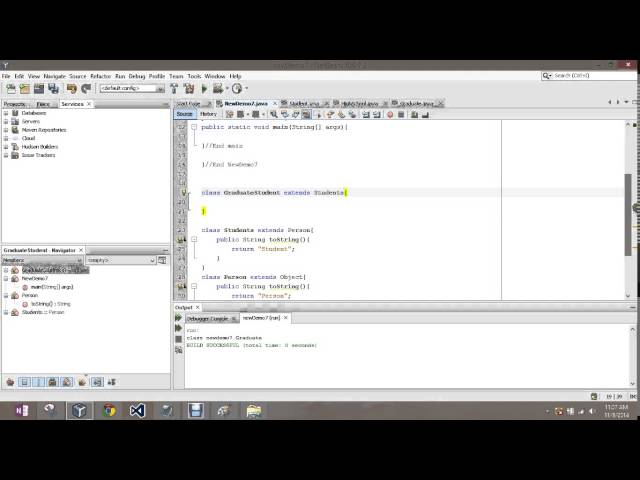Click the red Toggle Bookmark/Macro record icon
Screen dimensions: 640x480
coord(390,115)
